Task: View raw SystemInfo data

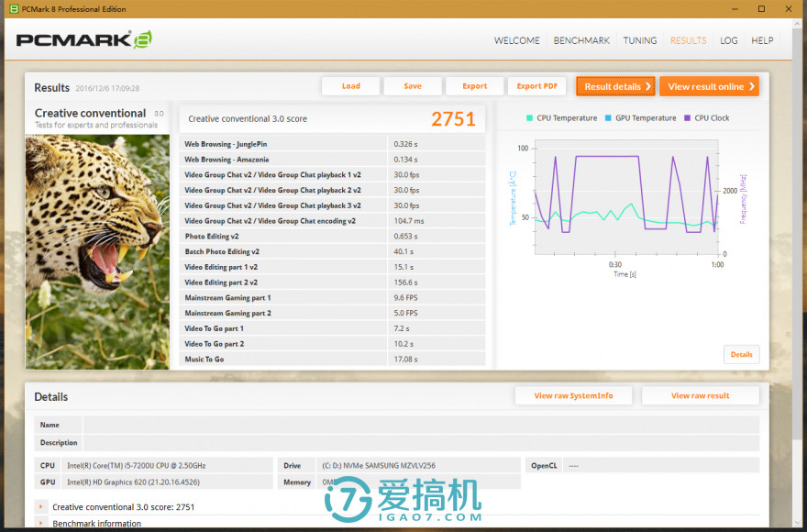Action: click(x=573, y=395)
